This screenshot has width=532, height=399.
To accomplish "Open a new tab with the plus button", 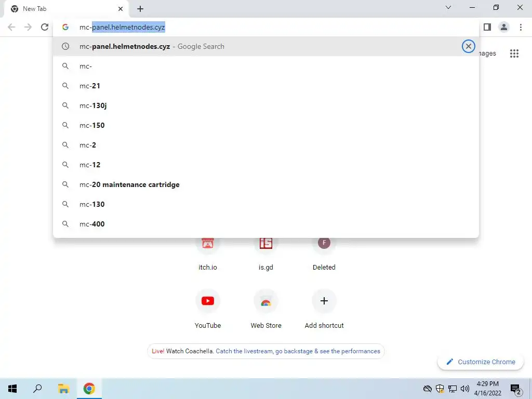I will click(x=140, y=9).
